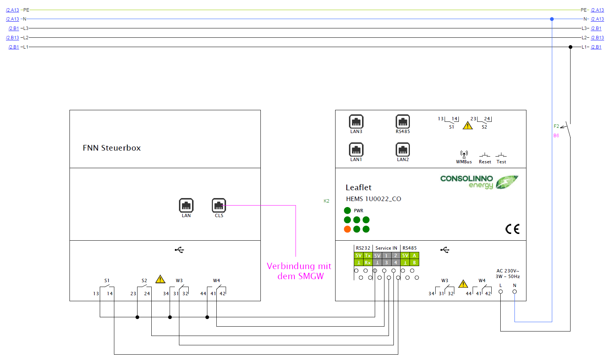612x364 pixels.
Task: Click the WMBus antenna icon
Action: click(464, 154)
